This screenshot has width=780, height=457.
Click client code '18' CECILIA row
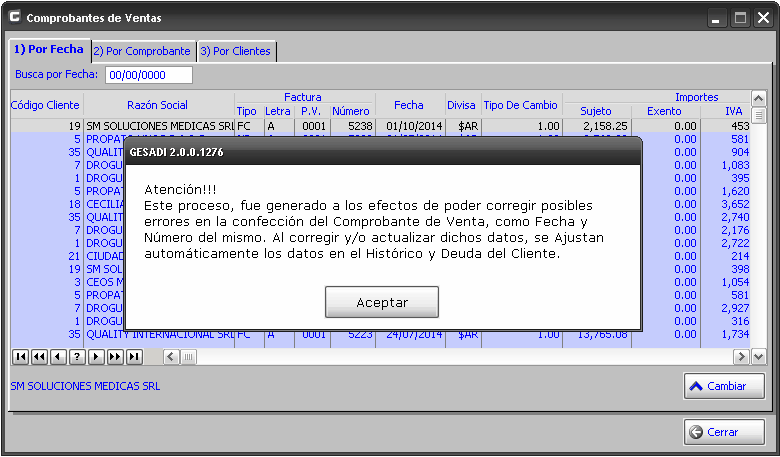point(75,204)
